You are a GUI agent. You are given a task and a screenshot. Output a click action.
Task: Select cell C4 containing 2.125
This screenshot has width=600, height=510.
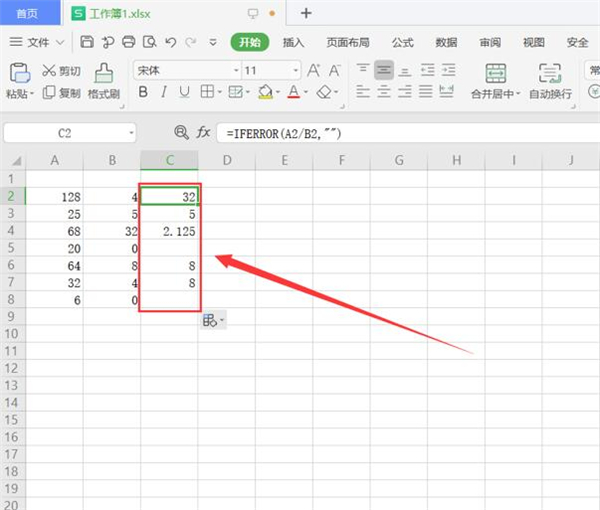[170, 231]
